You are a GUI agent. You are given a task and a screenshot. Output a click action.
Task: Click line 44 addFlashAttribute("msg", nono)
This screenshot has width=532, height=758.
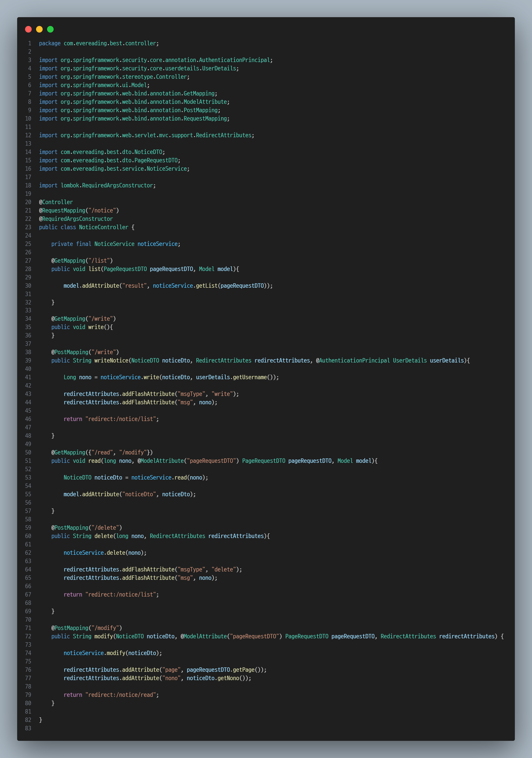tap(141, 403)
